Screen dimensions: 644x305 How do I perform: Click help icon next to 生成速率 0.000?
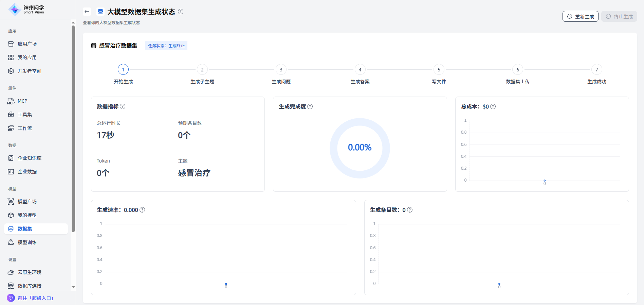pyautogui.click(x=142, y=210)
